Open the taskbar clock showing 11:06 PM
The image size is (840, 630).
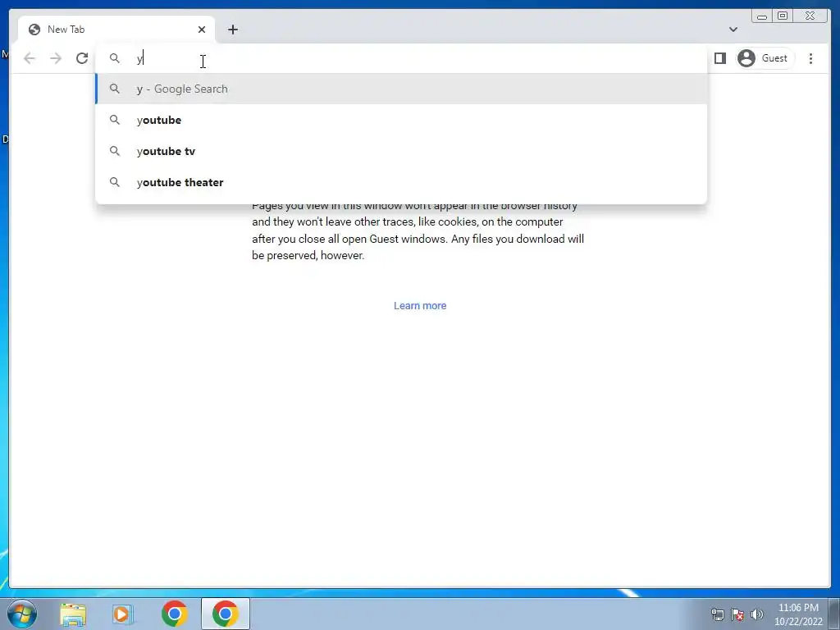[x=798, y=614]
